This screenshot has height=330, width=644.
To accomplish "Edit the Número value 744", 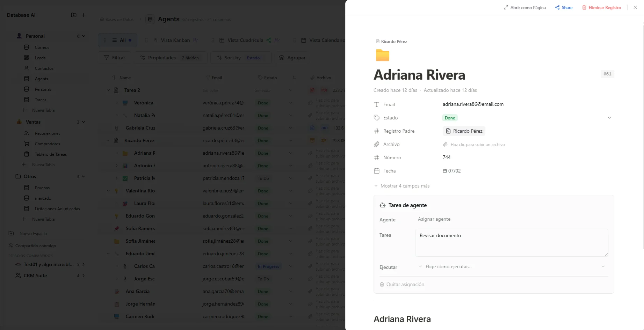I will pos(447,157).
